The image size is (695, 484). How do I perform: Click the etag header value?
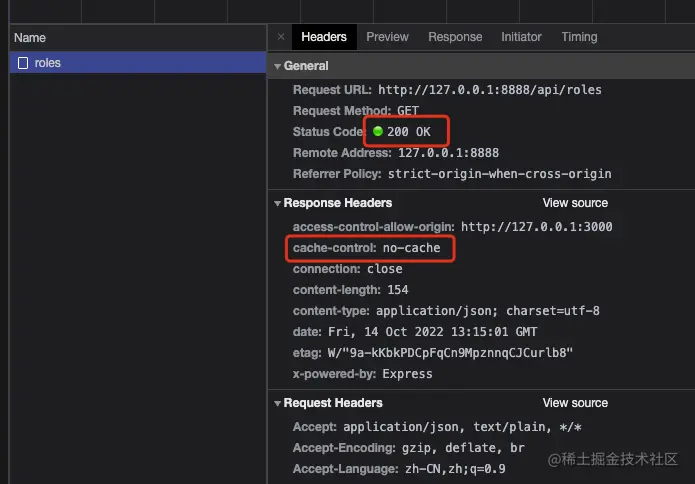(450, 353)
